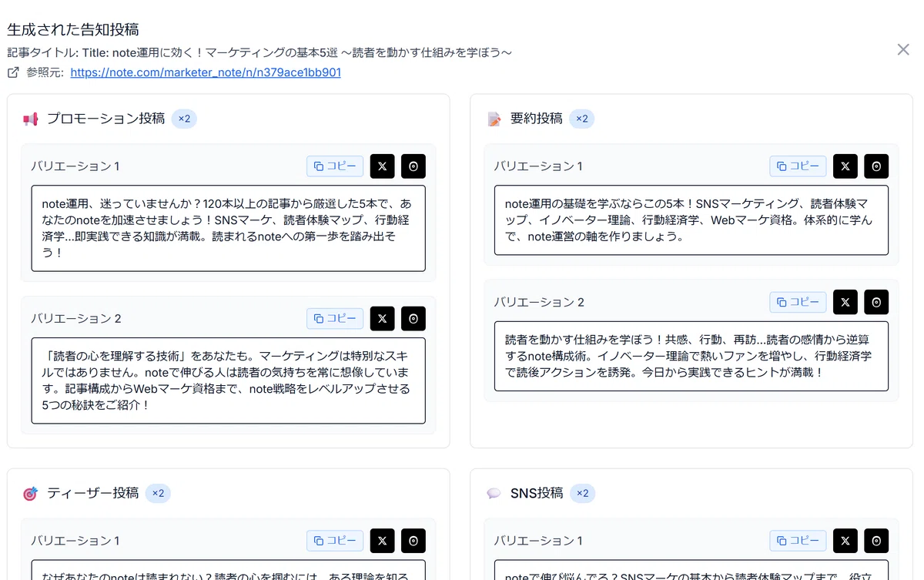Viewport: 924px width, 580px height.
Task: Share 要約投稿 バリエーション 1 on X
Action: [845, 166]
